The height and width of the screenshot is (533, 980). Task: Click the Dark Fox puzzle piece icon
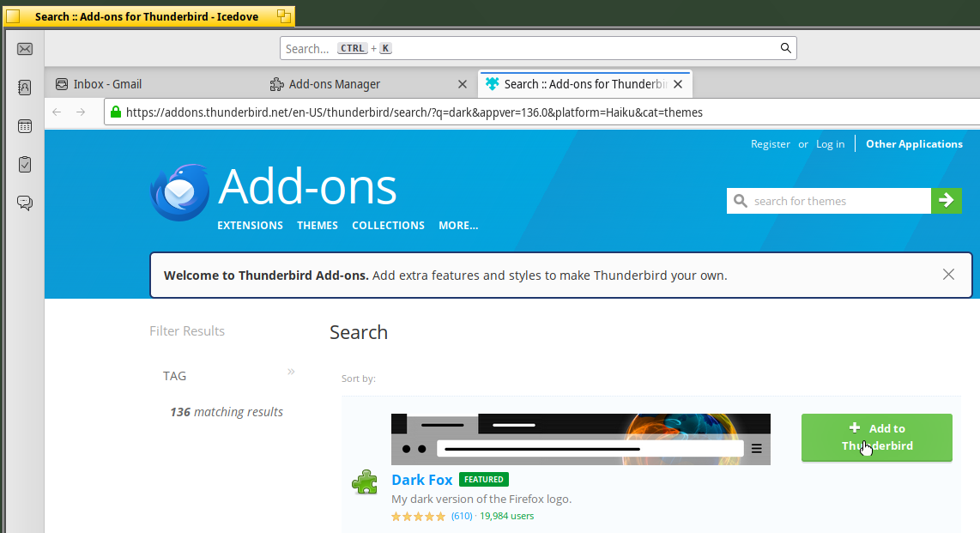click(365, 482)
